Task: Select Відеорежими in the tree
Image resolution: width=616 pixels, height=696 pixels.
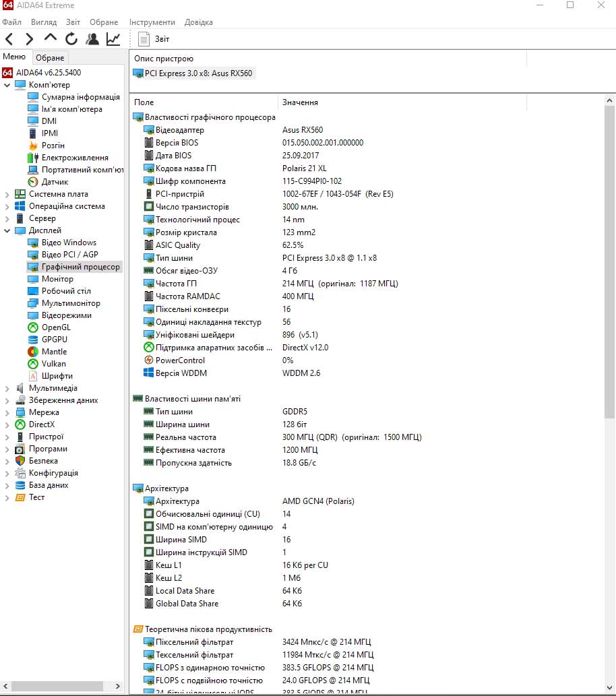Action: (66, 315)
